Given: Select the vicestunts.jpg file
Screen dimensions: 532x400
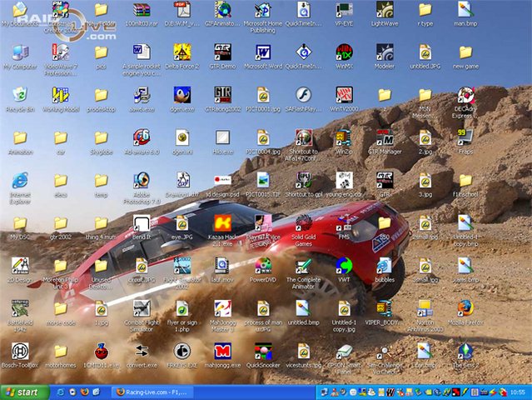Looking at the screenshot, I should 304,351.
